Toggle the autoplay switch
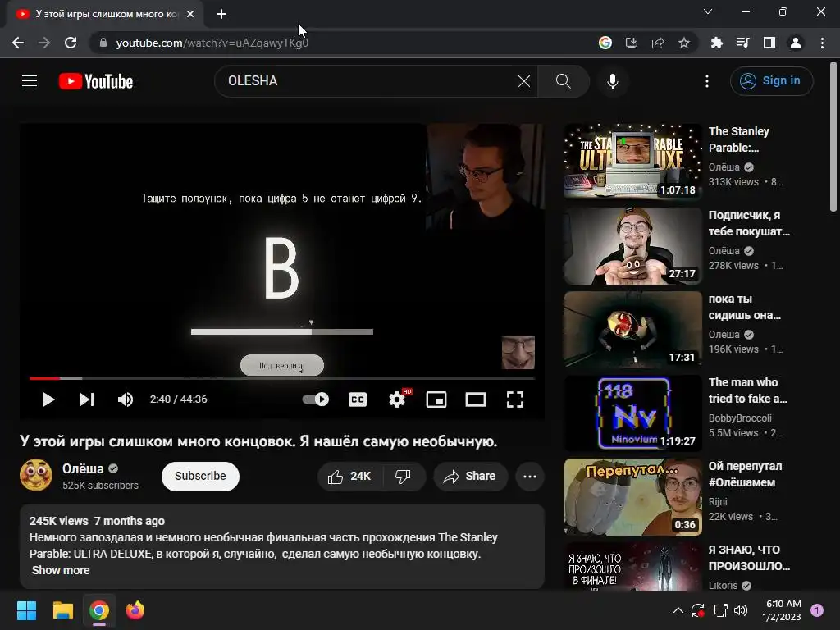The height and width of the screenshot is (630, 840). pos(316,399)
